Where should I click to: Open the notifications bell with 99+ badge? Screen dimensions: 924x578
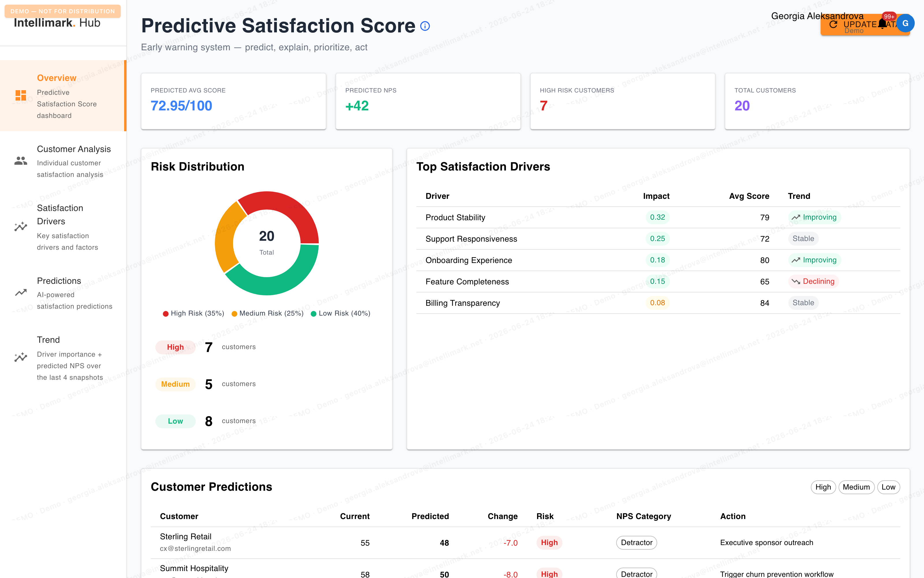click(x=882, y=24)
